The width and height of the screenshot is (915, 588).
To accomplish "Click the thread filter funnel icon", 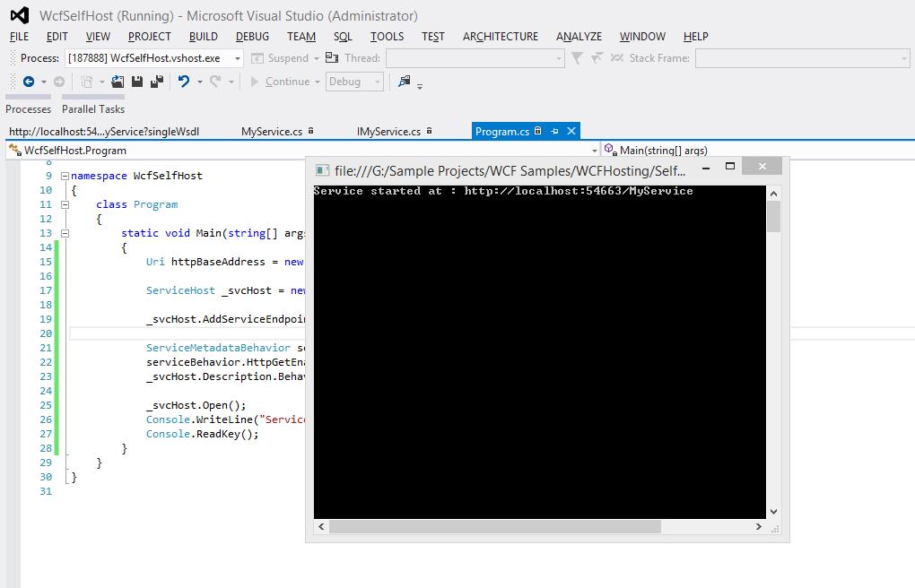I will point(577,57).
